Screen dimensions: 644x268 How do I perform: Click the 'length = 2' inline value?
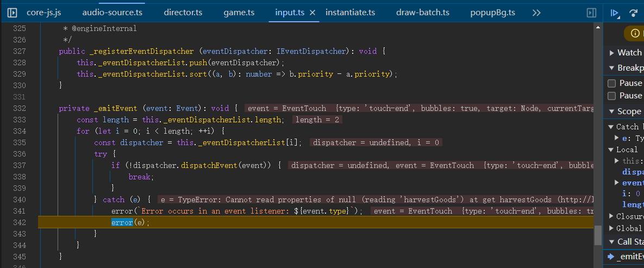(x=317, y=120)
